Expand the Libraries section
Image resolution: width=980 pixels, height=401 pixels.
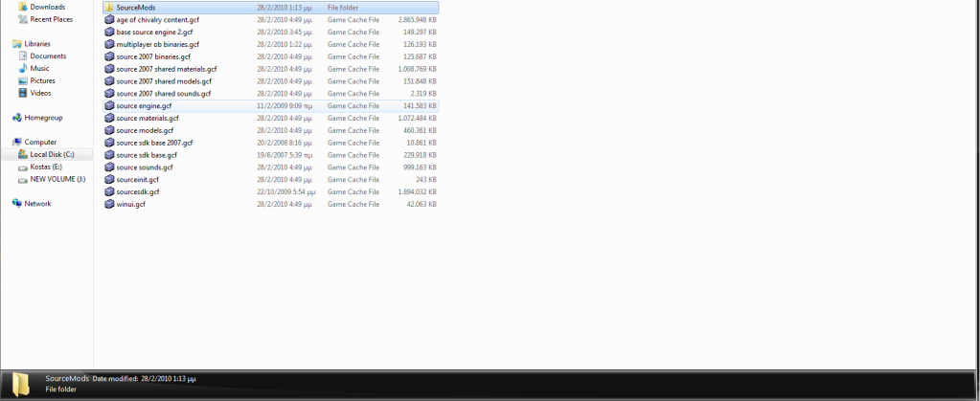37,44
